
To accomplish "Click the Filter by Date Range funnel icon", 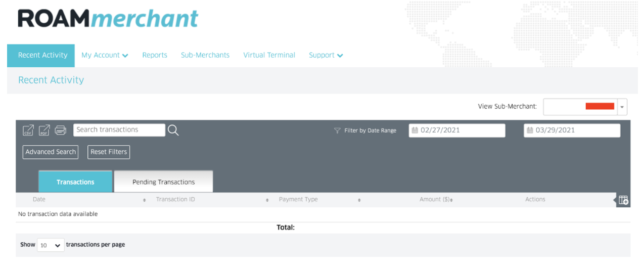I will (337, 130).
